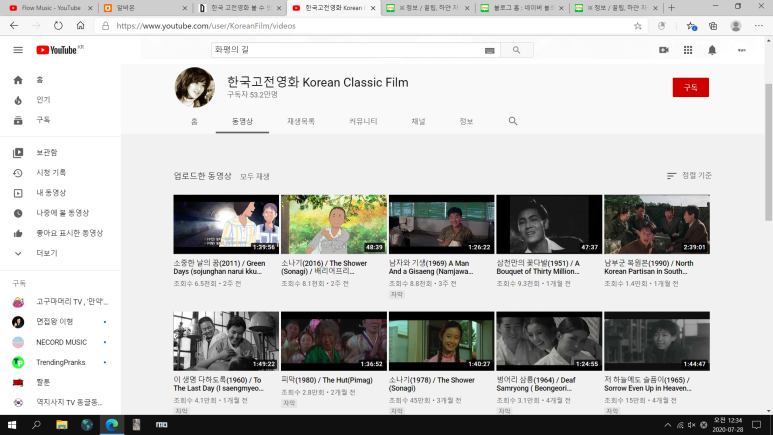The height and width of the screenshot is (435, 773).
Task: Open the browser collections icon
Action: 713,26
